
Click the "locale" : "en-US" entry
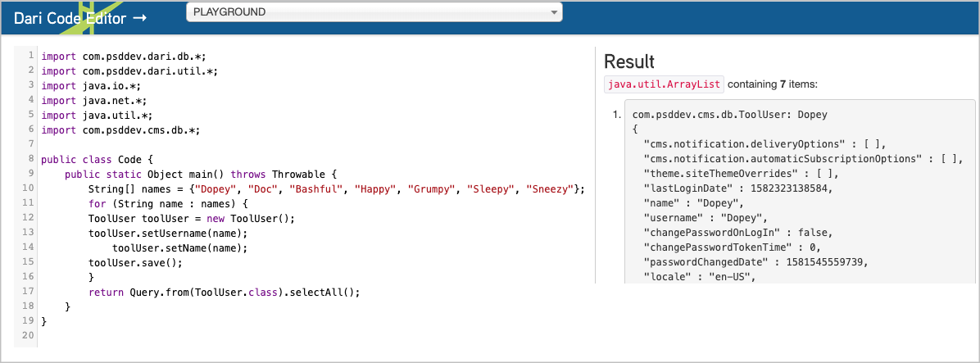coord(700,278)
